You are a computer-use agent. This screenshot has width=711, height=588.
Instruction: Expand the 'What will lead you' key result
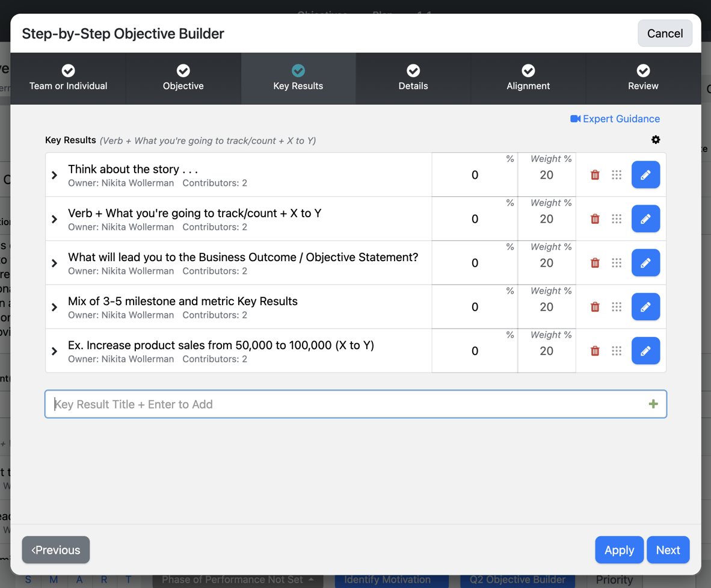[x=54, y=263]
